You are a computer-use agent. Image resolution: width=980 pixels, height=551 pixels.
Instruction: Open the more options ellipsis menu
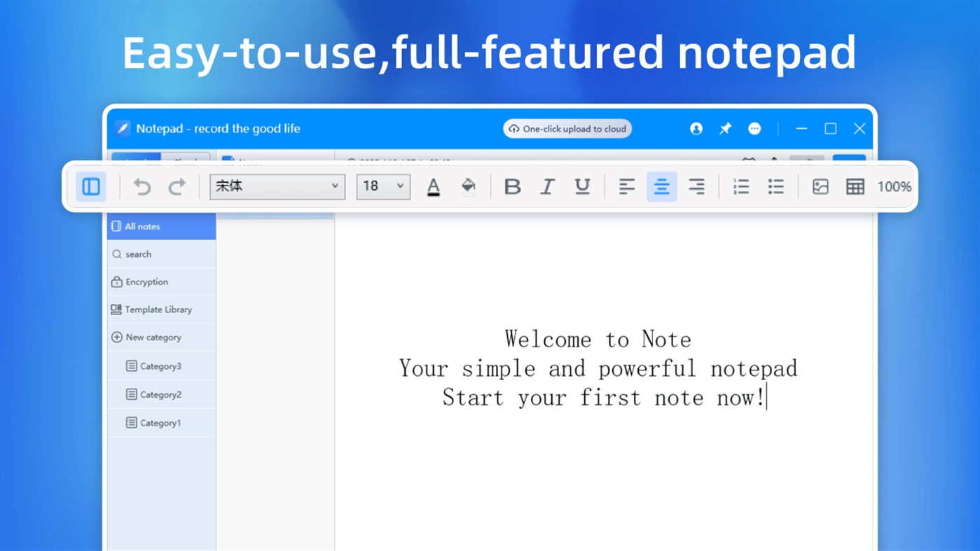[x=754, y=128]
